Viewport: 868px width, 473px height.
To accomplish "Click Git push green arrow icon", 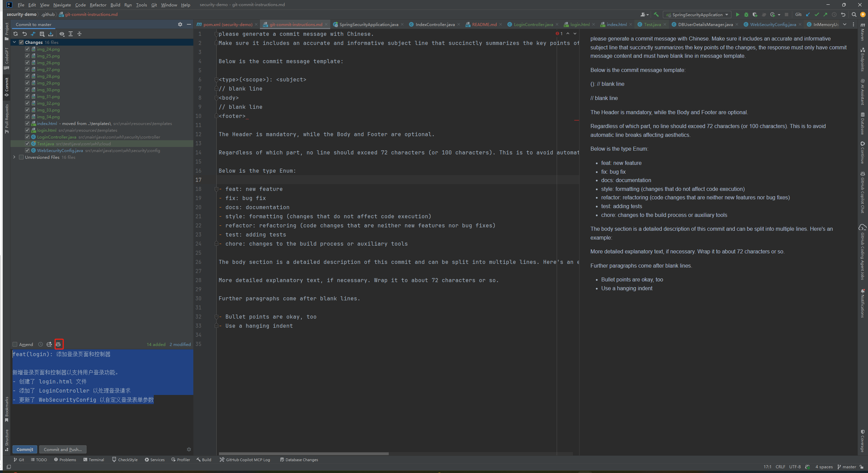I will 825,15.
